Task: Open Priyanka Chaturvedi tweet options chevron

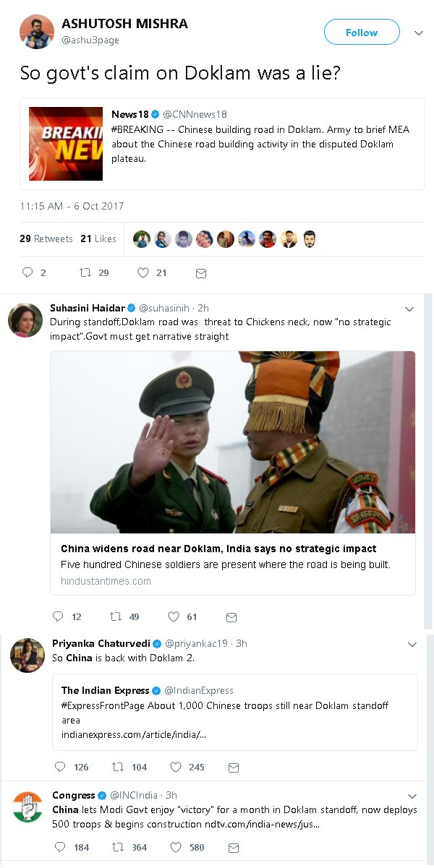Action: click(x=412, y=644)
